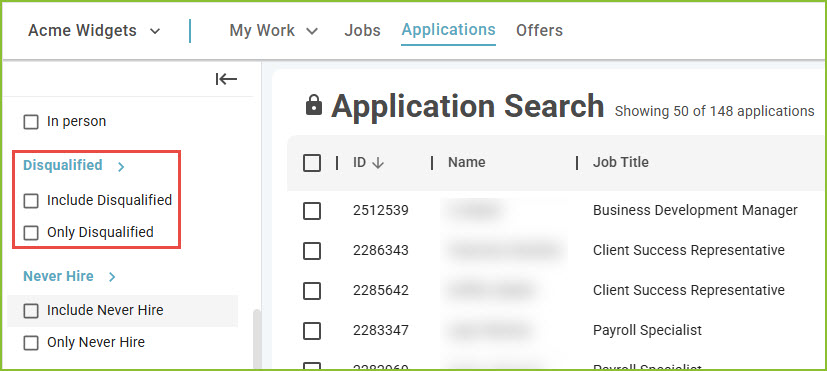Click application ID 2283347
827x371 pixels.
(x=381, y=330)
